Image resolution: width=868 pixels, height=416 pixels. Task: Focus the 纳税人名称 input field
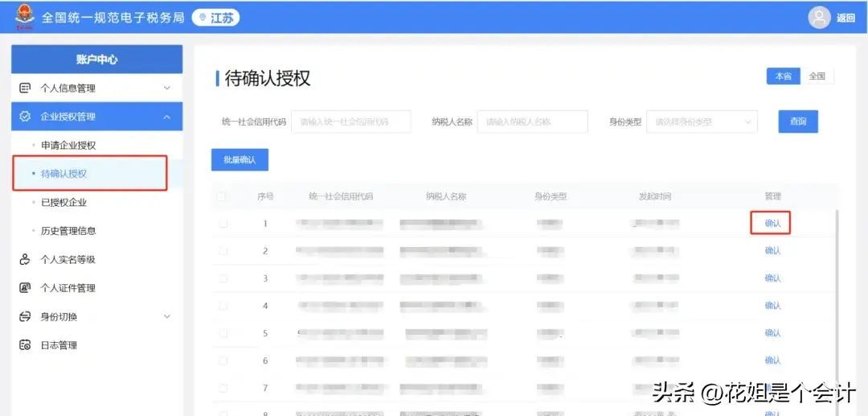[533, 122]
